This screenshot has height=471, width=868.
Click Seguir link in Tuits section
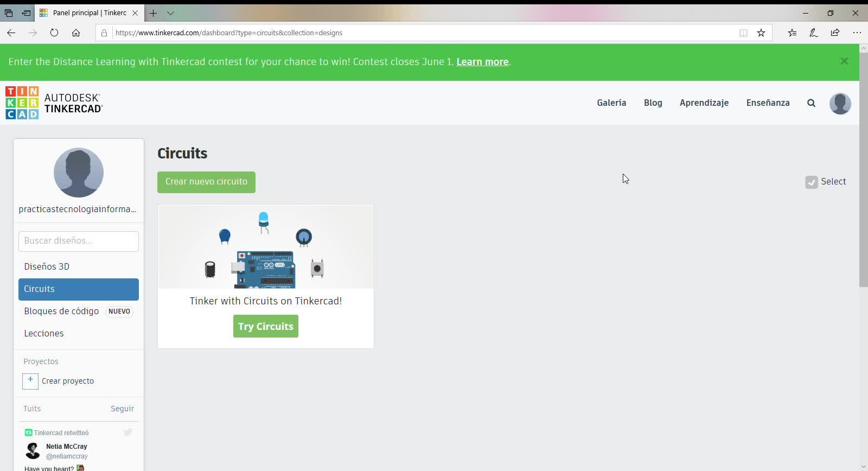122,409
